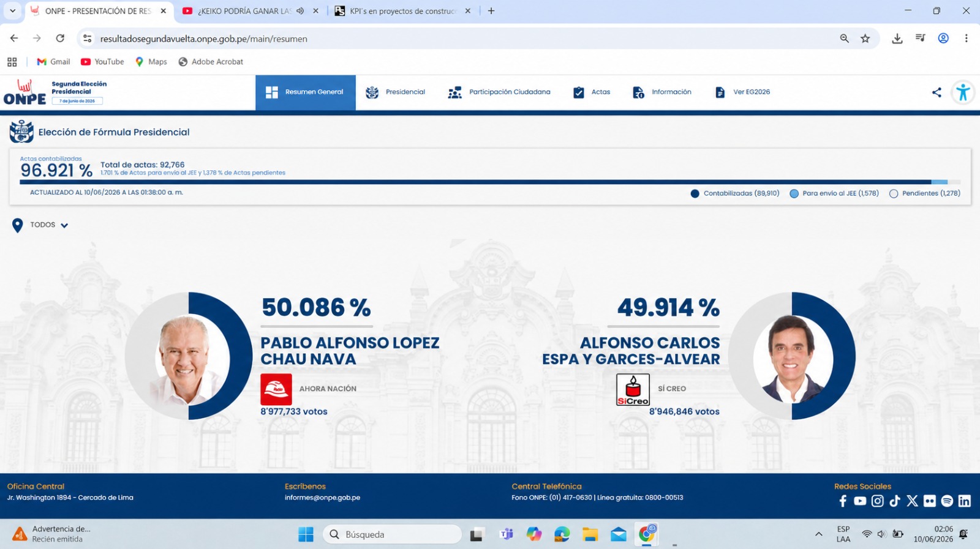Open Chrome downloads icon
This screenshot has height=549, width=980.
coord(897,39)
